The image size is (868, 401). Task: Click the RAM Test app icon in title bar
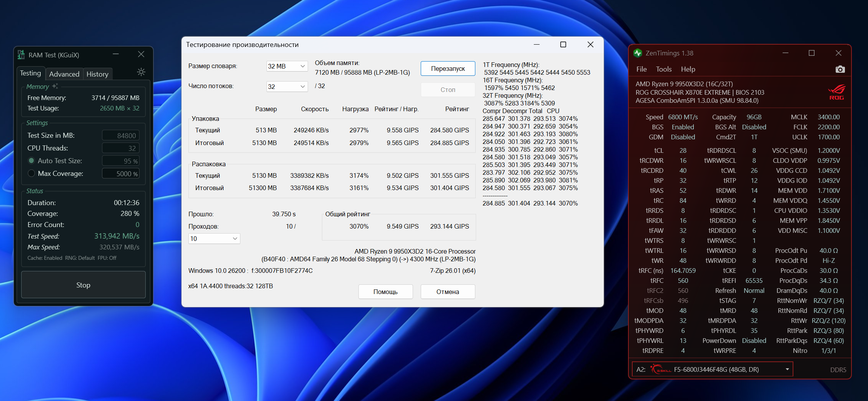point(21,55)
